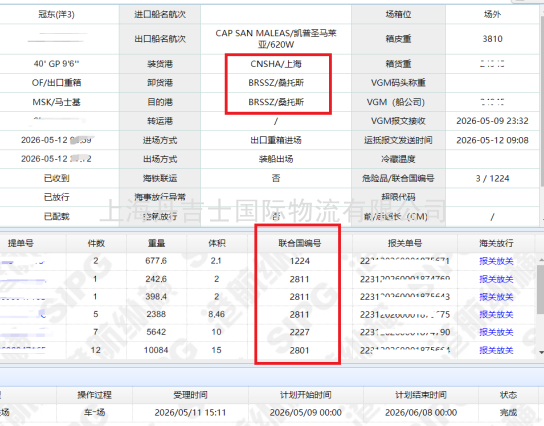Click the 操作过程 column header
Image resolution: width=544 pixels, height=426 pixels.
pyautogui.click(x=94, y=395)
